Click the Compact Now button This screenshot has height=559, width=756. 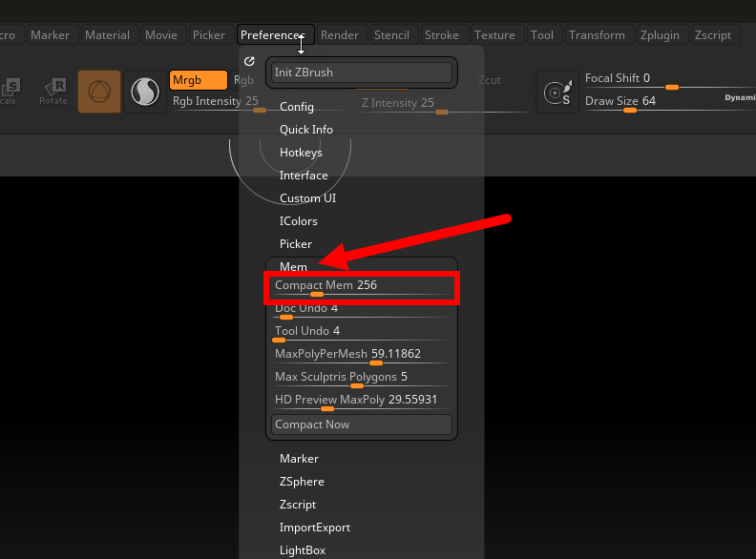(x=362, y=424)
